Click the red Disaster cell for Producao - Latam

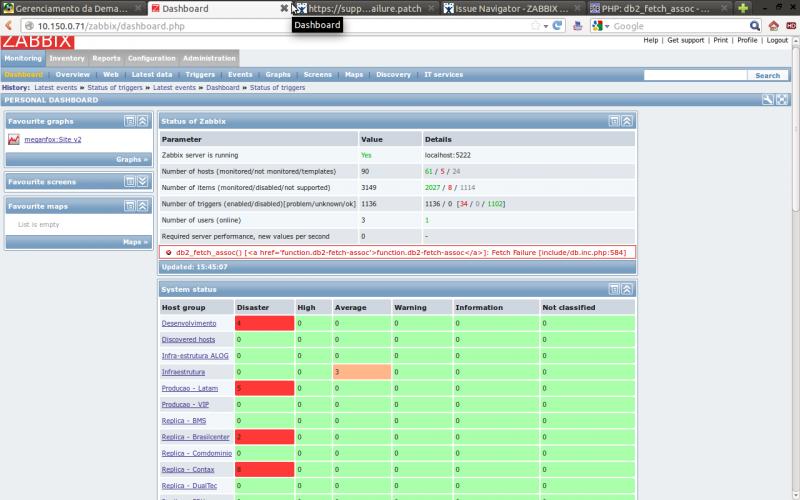tap(264, 388)
